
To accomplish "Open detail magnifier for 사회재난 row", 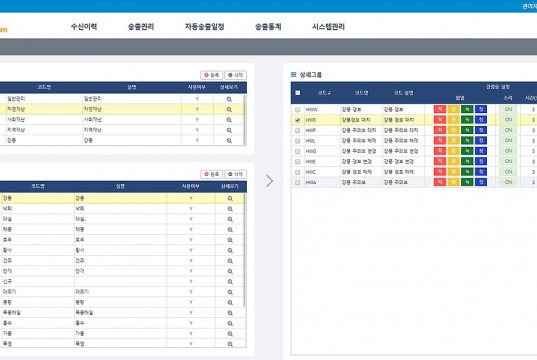I will coord(229,120).
